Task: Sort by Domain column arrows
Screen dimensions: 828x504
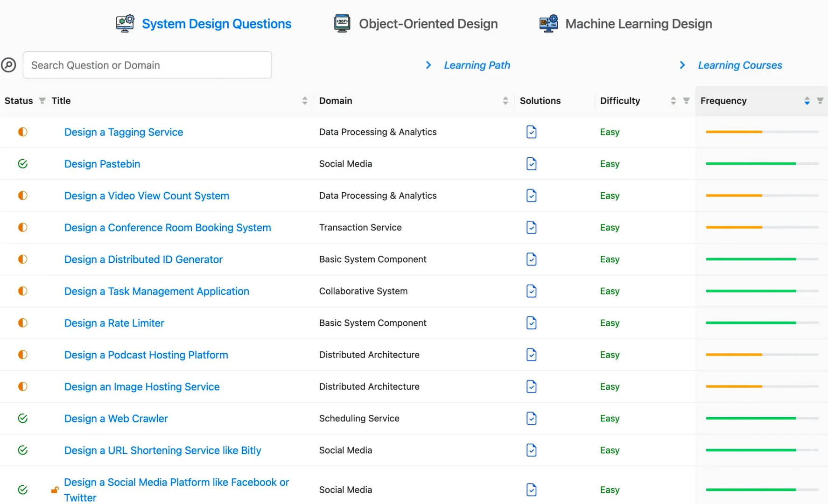Action: point(505,101)
